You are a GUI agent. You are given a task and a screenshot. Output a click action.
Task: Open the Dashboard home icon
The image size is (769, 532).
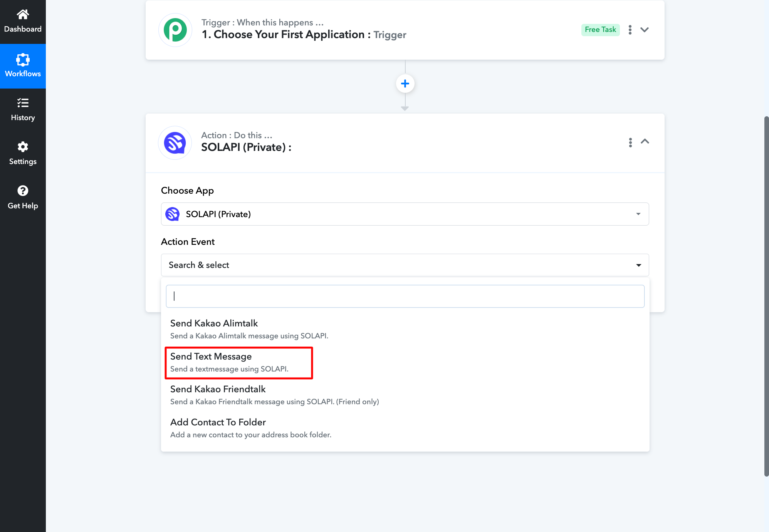coord(23,15)
